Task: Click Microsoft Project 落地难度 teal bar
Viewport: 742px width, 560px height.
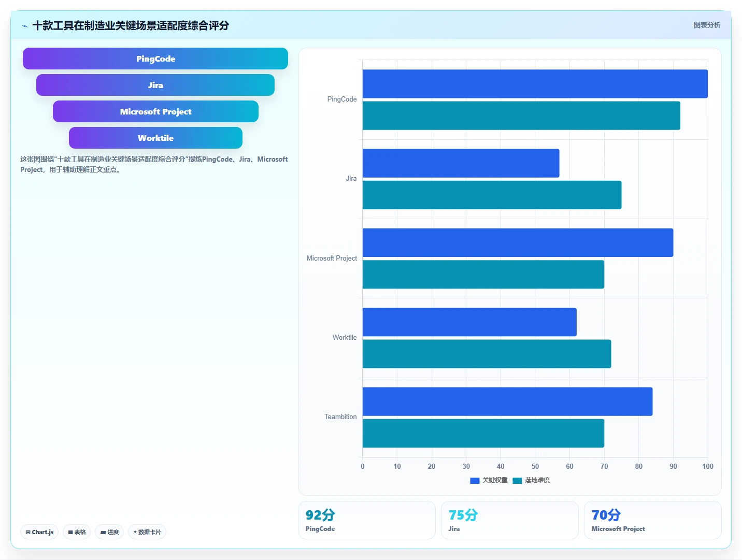Action: point(483,275)
